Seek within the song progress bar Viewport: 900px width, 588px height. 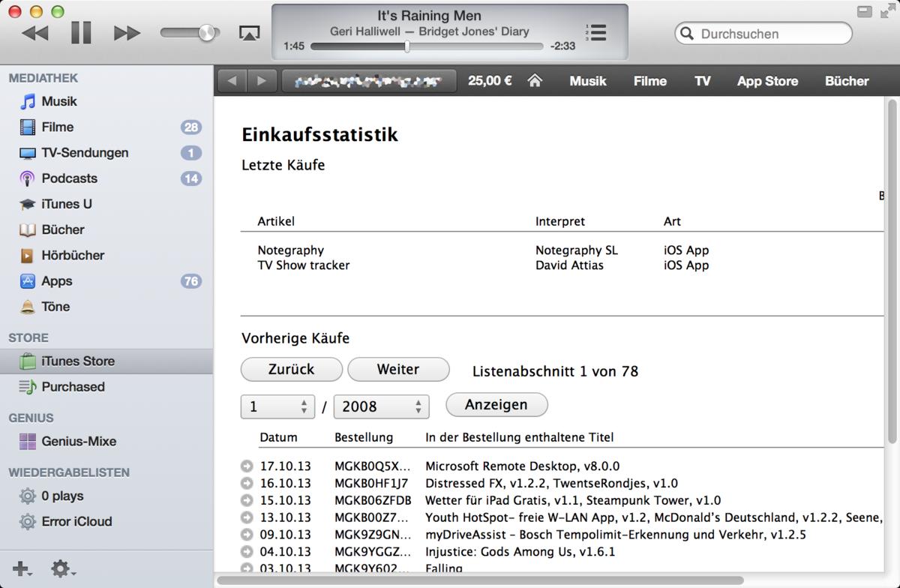pos(426,46)
